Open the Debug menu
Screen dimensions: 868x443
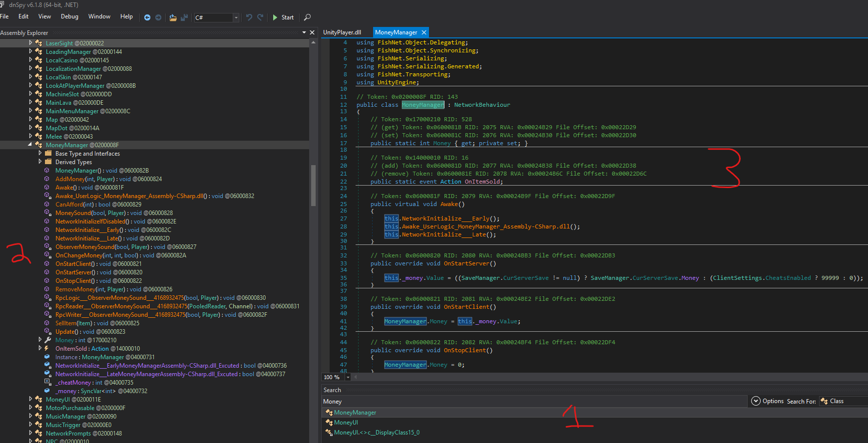pos(70,16)
